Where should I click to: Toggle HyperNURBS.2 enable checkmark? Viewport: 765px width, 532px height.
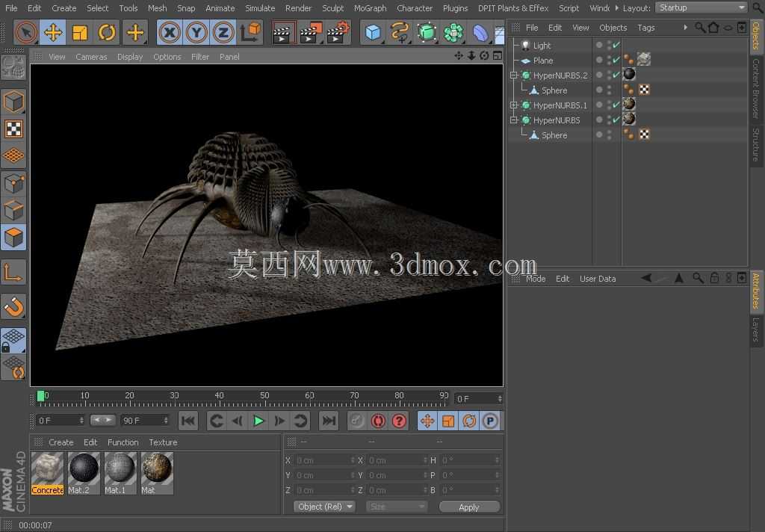click(x=616, y=75)
